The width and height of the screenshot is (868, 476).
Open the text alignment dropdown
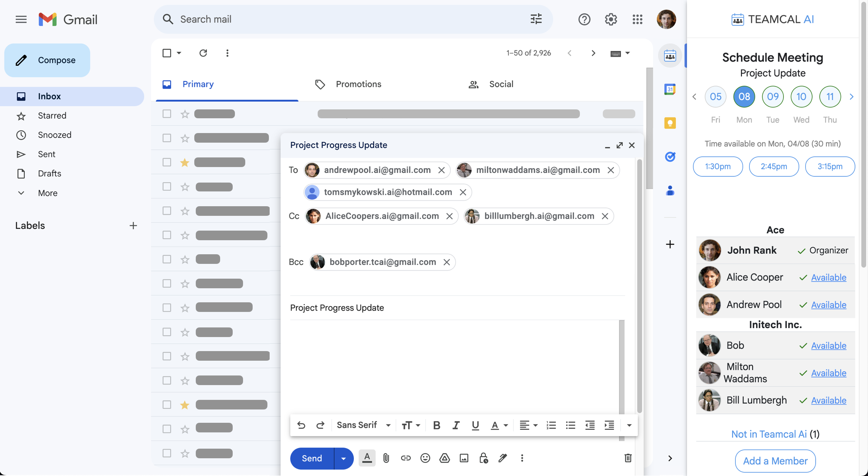[528, 425]
